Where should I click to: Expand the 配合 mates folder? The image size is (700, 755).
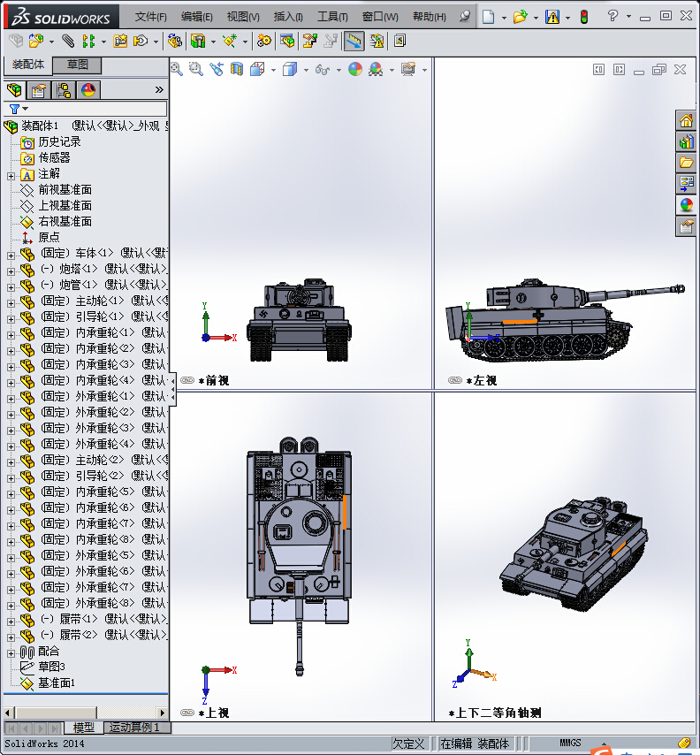(x=11, y=654)
